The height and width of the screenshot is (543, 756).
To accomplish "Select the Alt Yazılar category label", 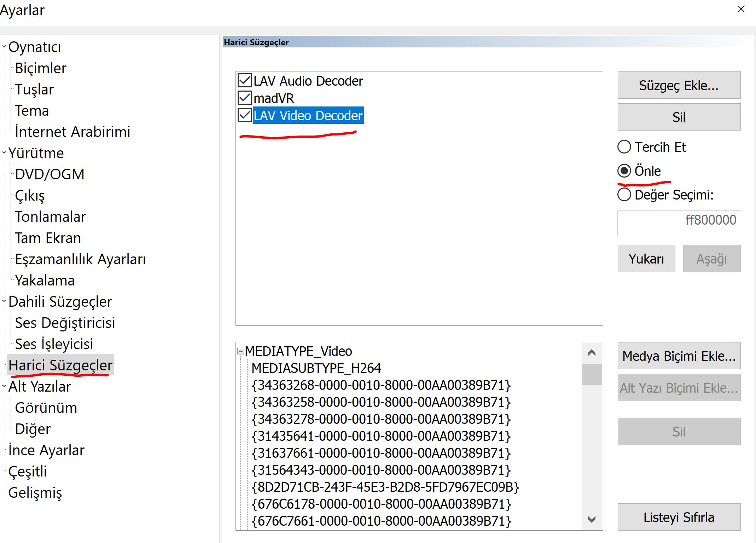I will point(40,386).
